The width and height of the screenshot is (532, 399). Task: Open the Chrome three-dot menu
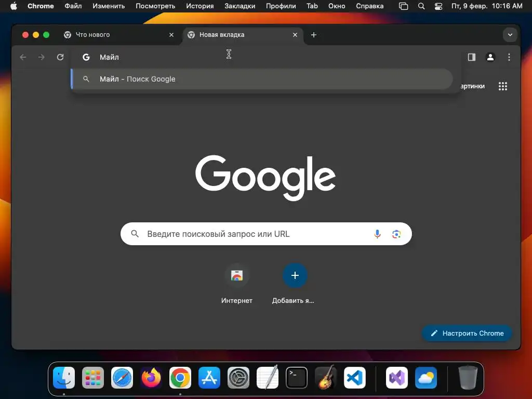509,57
